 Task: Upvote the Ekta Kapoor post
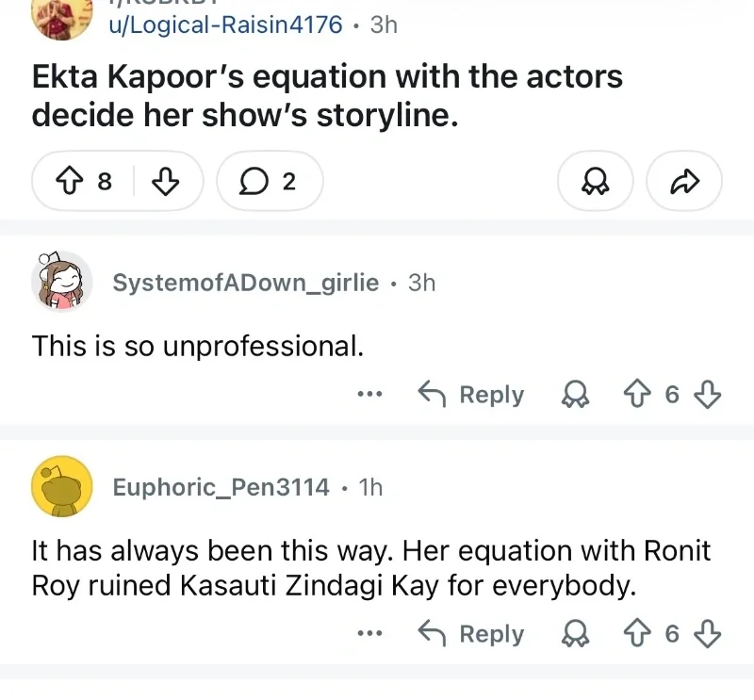(70, 181)
